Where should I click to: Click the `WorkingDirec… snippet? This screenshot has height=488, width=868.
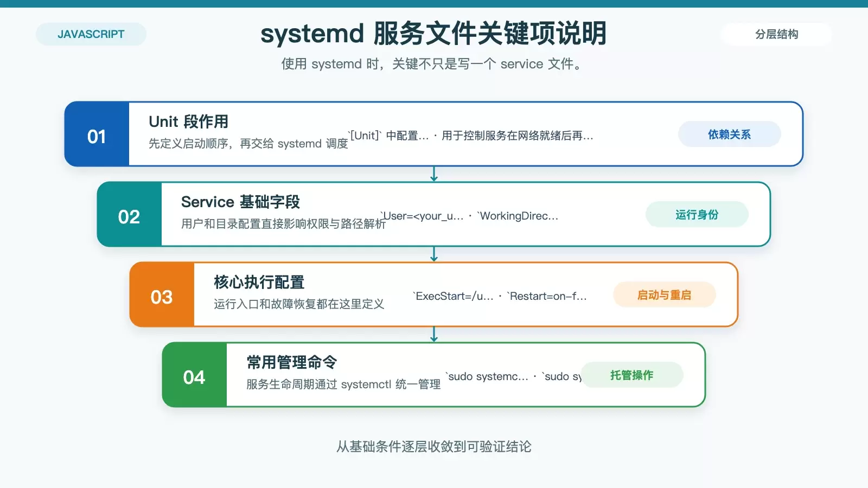tap(518, 216)
